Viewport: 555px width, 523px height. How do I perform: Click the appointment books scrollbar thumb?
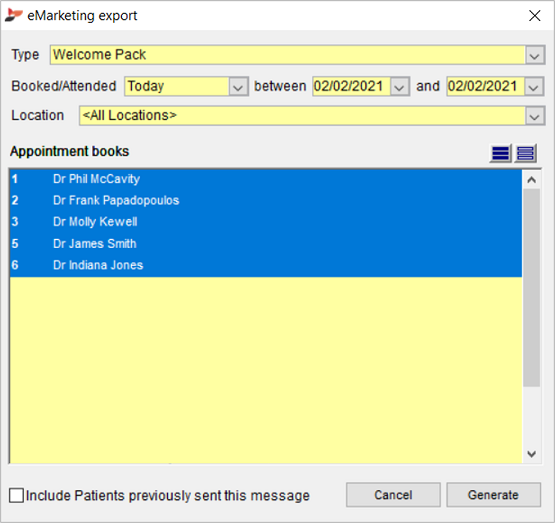point(531,288)
